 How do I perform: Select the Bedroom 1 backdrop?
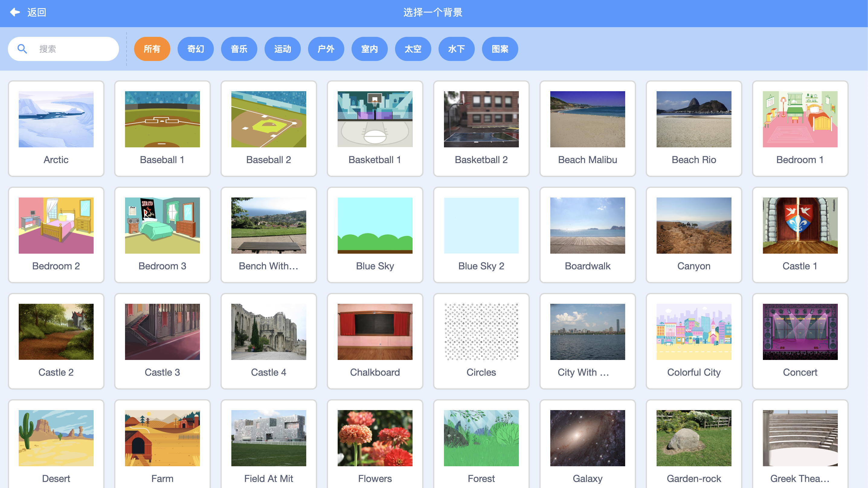tap(800, 128)
